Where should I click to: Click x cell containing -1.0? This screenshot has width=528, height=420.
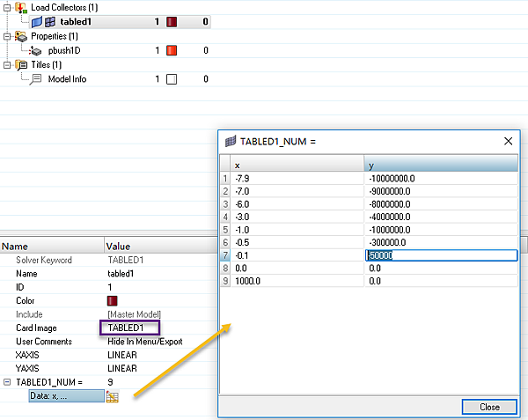pyautogui.click(x=297, y=230)
